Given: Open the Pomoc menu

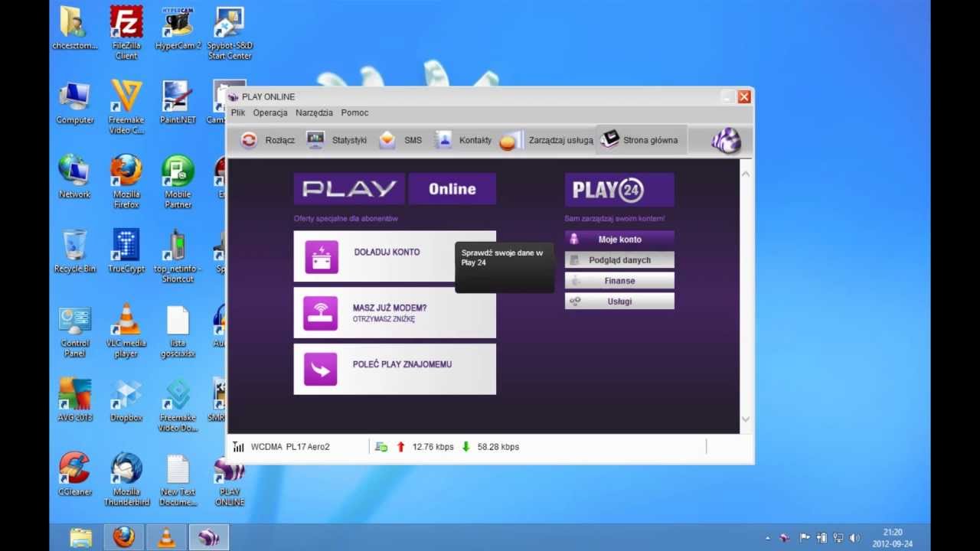Looking at the screenshot, I should click(354, 112).
